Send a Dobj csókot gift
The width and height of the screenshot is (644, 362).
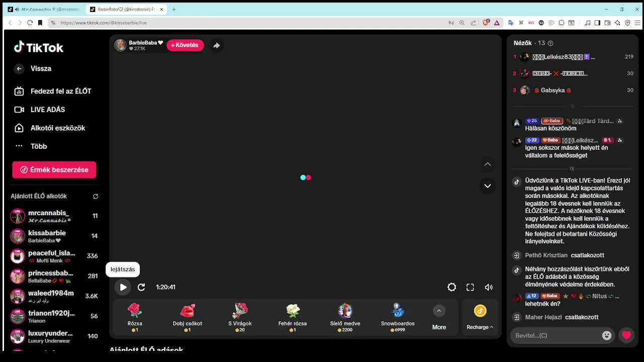tap(187, 317)
